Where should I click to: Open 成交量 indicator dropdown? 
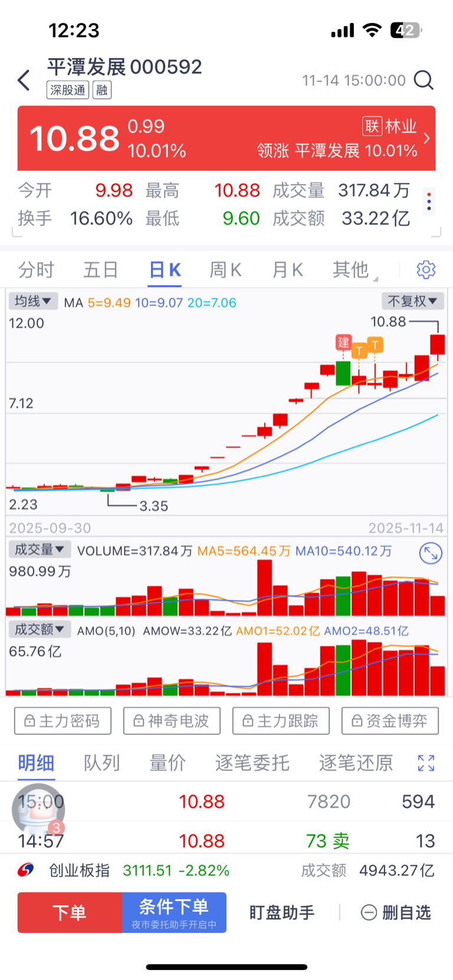pyautogui.click(x=40, y=550)
